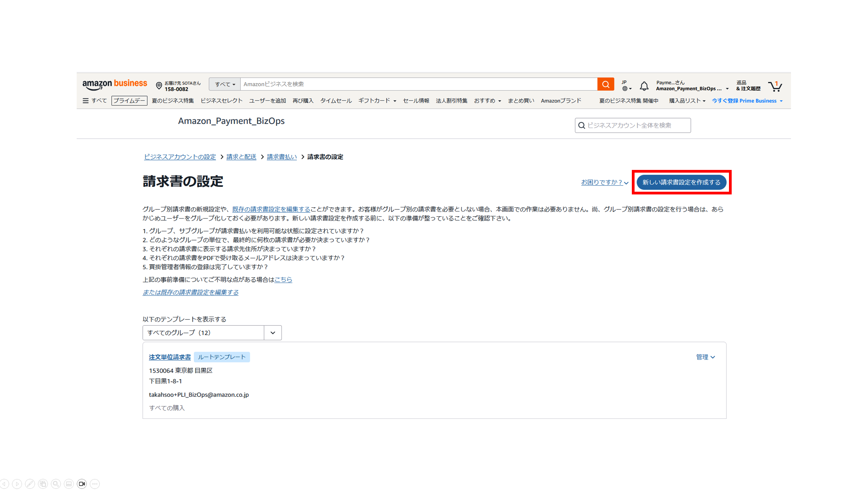Advance to next slide using play arrow
The width and height of the screenshot is (868, 490).
17,484
